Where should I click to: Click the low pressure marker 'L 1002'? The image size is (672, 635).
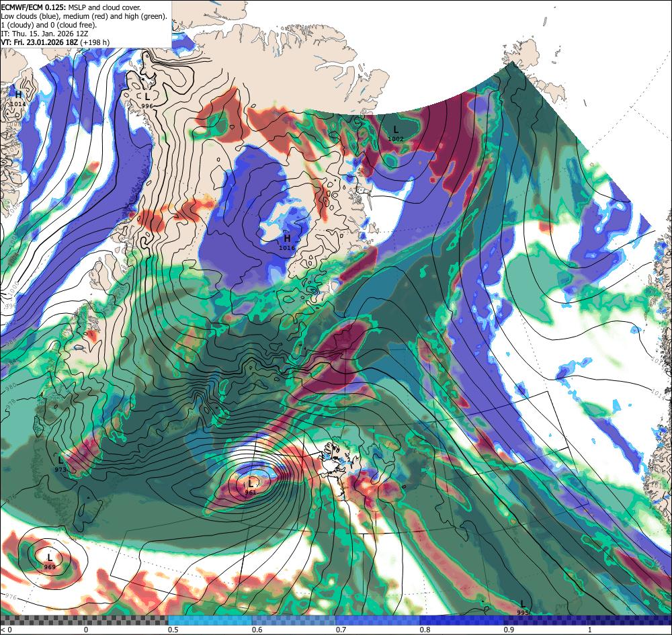tap(396, 133)
